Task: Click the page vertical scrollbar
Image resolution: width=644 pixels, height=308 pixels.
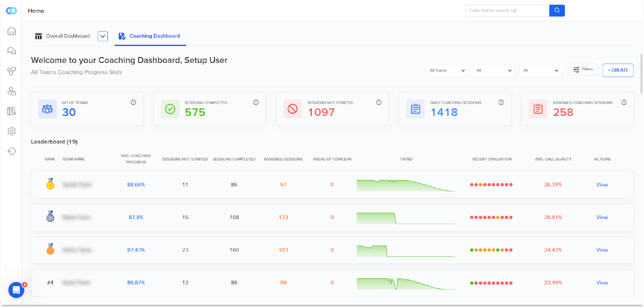Action: [641, 74]
